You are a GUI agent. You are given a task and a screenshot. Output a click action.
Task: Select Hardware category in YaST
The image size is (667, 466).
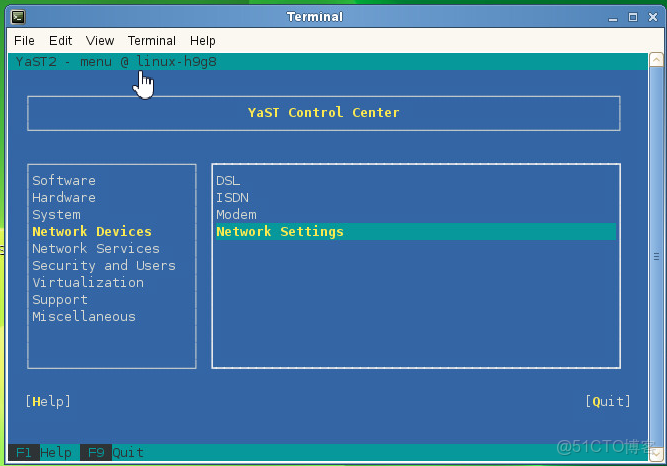coord(64,197)
